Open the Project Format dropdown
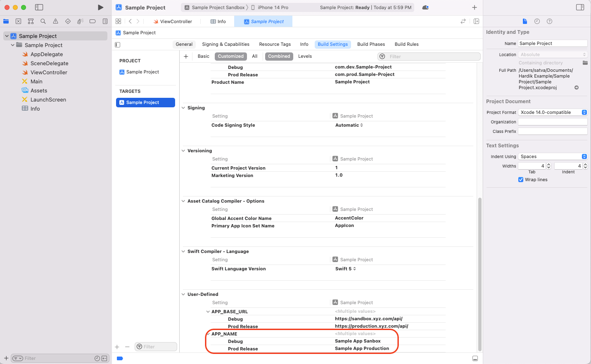This screenshot has width=591, height=364. pos(553,112)
